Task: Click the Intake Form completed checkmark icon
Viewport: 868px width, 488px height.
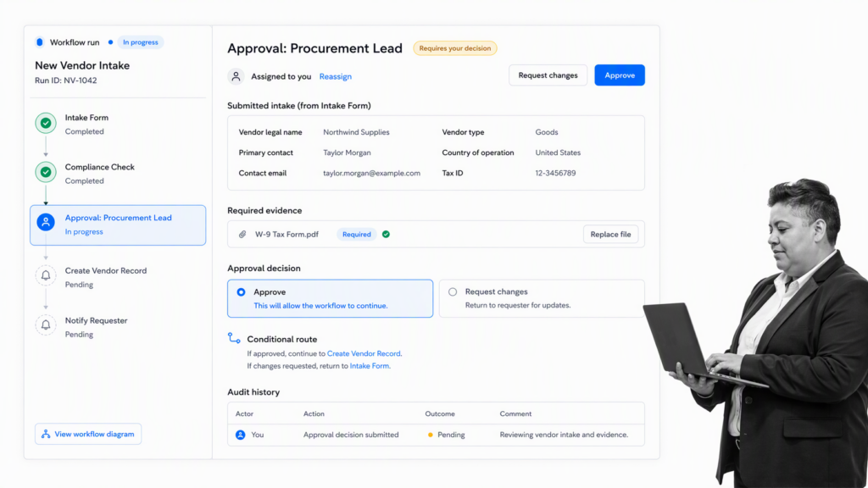Action: (46, 124)
